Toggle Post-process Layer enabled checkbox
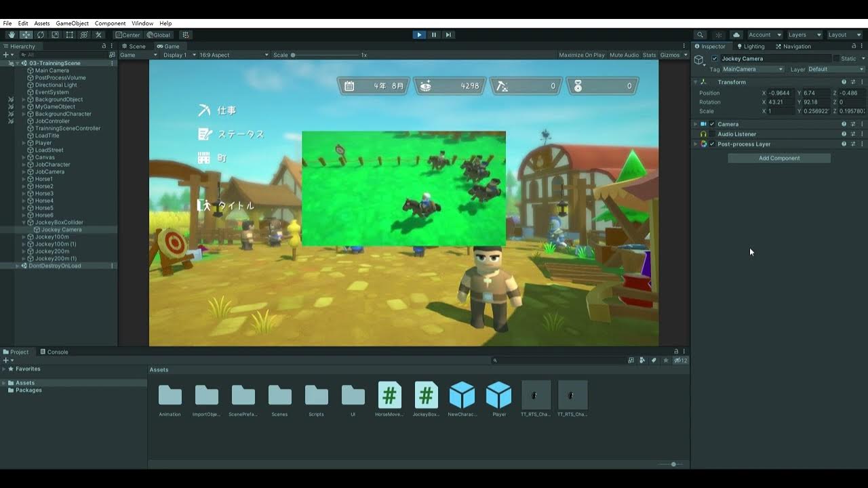This screenshot has width=868, height=488. click(x=712, y=144)
